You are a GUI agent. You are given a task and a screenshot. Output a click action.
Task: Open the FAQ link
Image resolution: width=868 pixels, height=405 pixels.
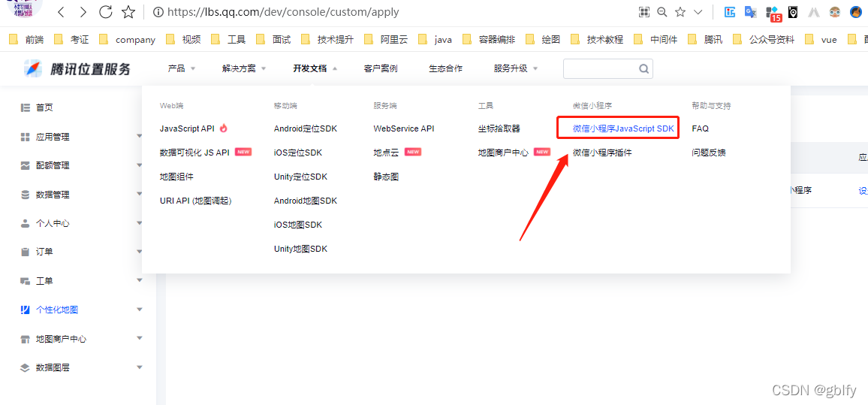pyautogui.click(x=701, y=128)
